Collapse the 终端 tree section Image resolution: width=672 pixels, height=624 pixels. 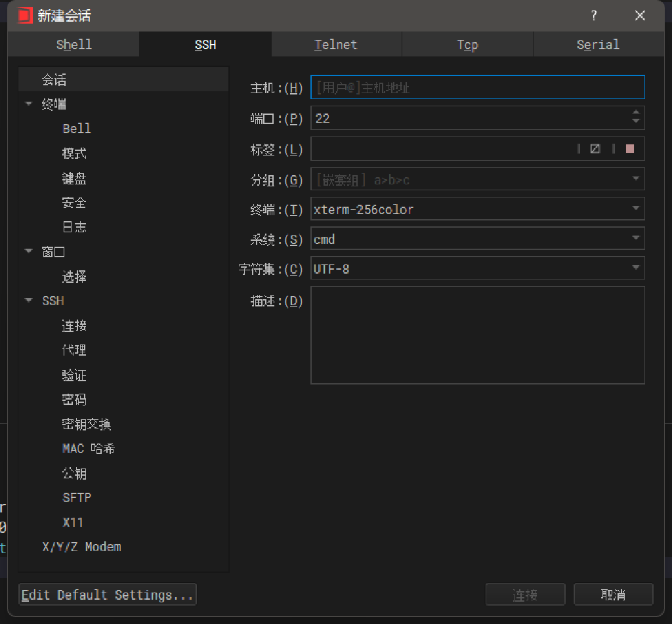pos(28,104)
